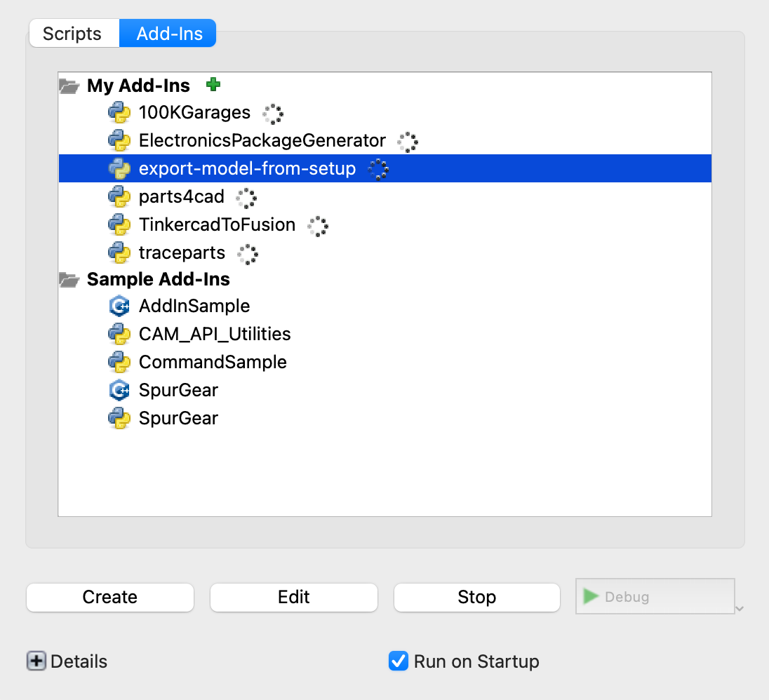The height and width of the screenshot is (700, 769).
Task: Select the export-model-from-setup add-in
Action: (x=247, y=169)
